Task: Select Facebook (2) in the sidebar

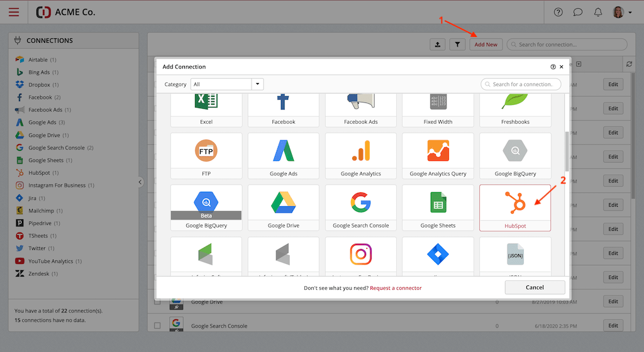Action: (38, 97)
